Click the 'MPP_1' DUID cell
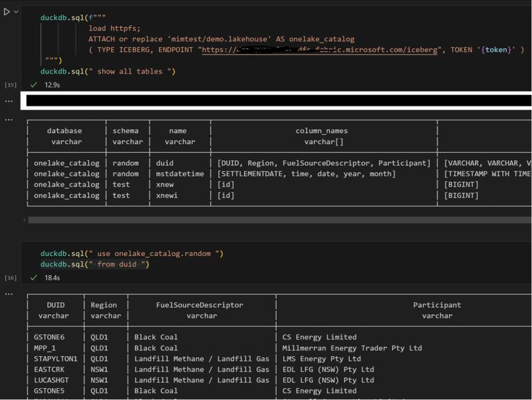 click(x=45, y=348)
